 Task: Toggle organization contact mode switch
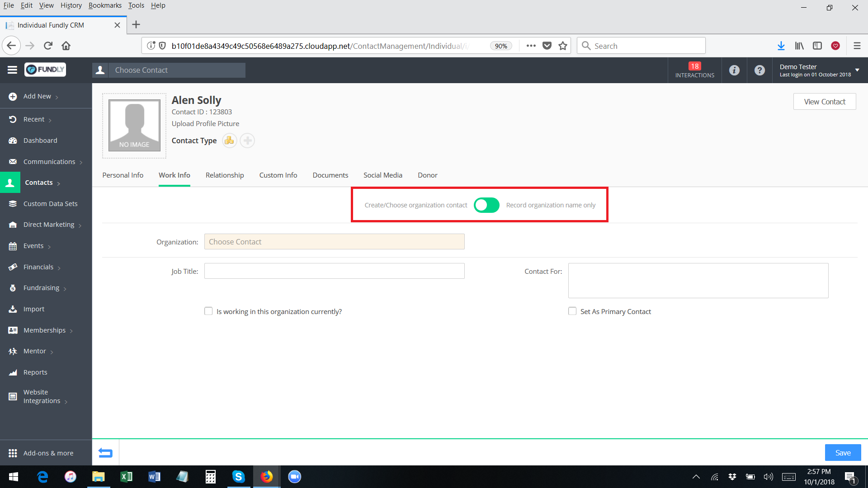[x=486, y=205]
